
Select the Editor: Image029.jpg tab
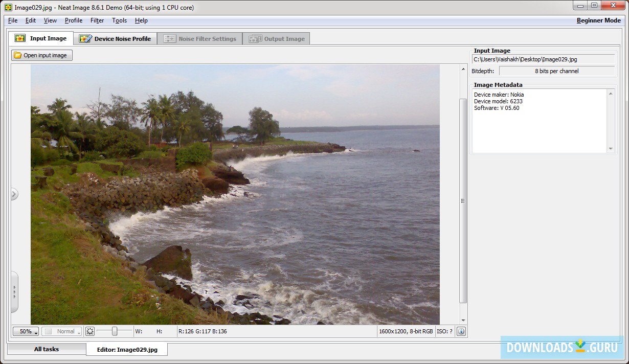(127, 350)
